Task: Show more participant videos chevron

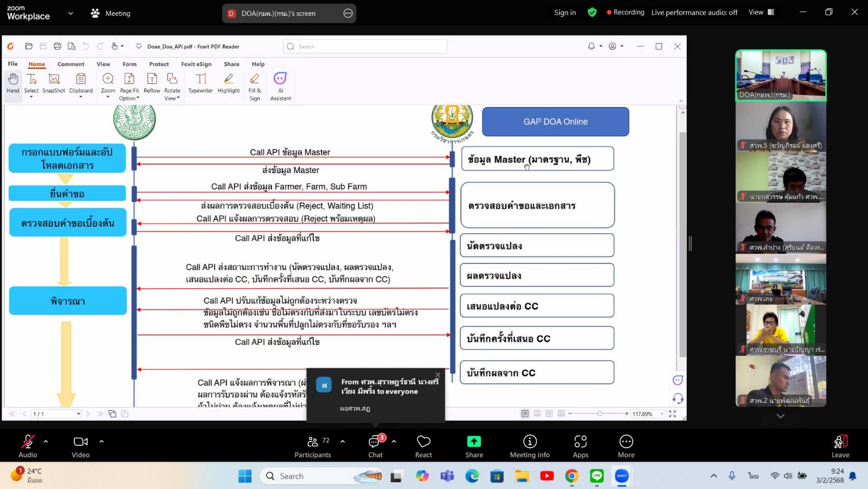Action: pos(780,416)
